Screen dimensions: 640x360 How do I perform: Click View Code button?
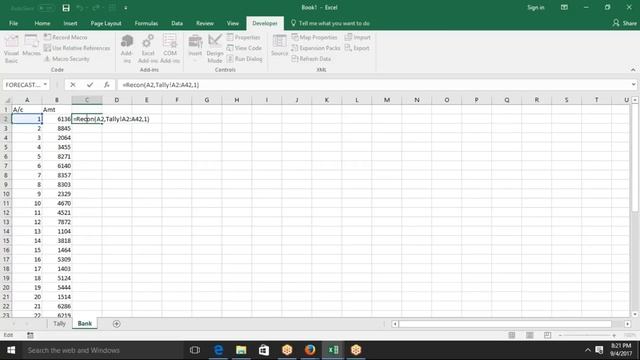(x=244, y=48)
